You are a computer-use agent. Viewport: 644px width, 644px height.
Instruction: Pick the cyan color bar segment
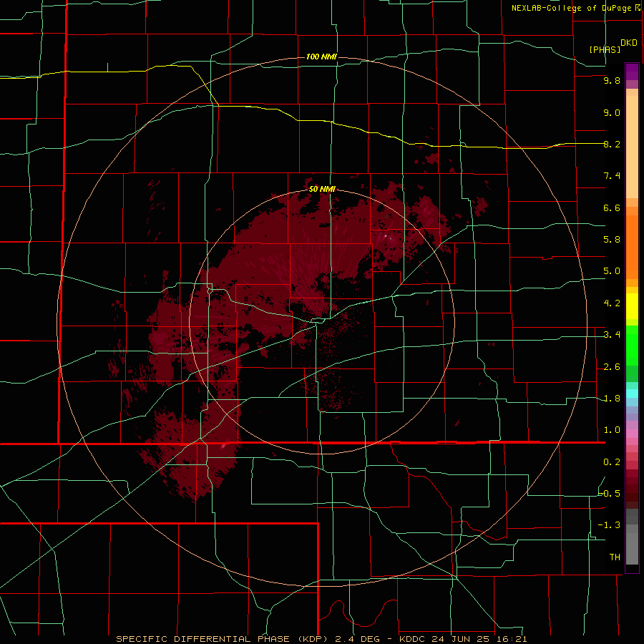632,393
